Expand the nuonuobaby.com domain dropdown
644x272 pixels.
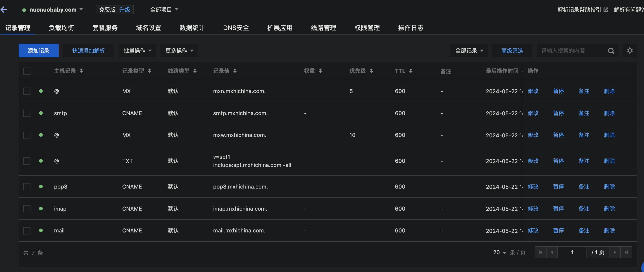click(x=81, y=10)
